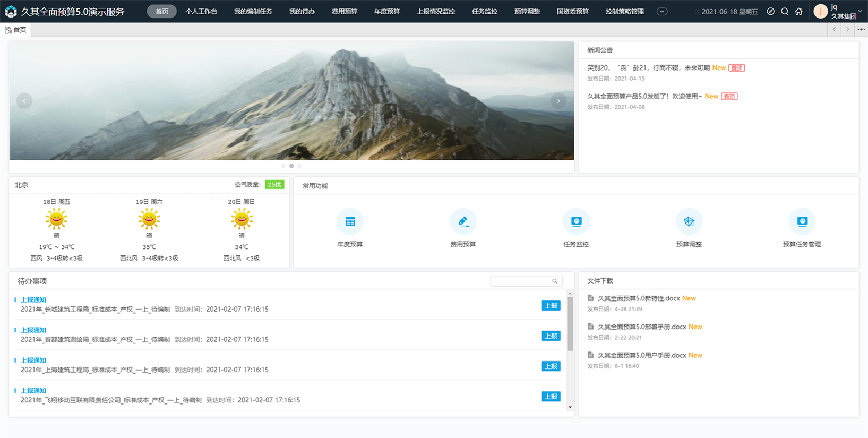Viewport: 868px width, 438px height.
Task: Open the 我的待办 menu item
Action: 302,12
